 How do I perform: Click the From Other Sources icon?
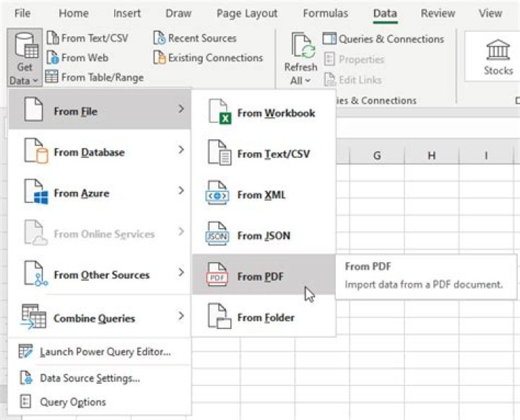click(x=36, y=274)
